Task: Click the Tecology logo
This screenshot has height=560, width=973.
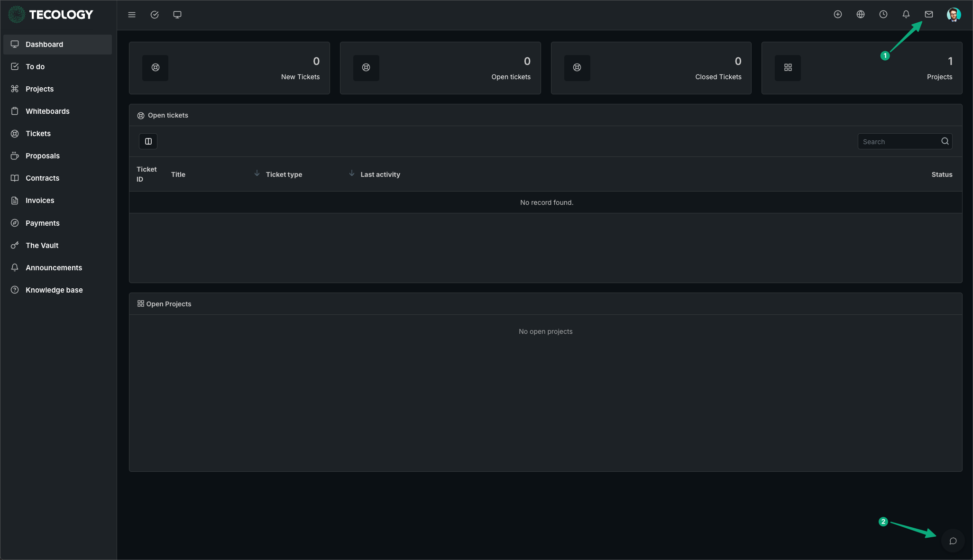Action: (51, 15)
